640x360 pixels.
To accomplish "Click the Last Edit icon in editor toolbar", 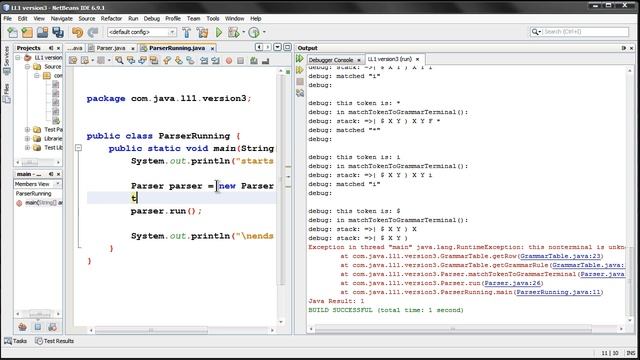I will click(73, 60).
